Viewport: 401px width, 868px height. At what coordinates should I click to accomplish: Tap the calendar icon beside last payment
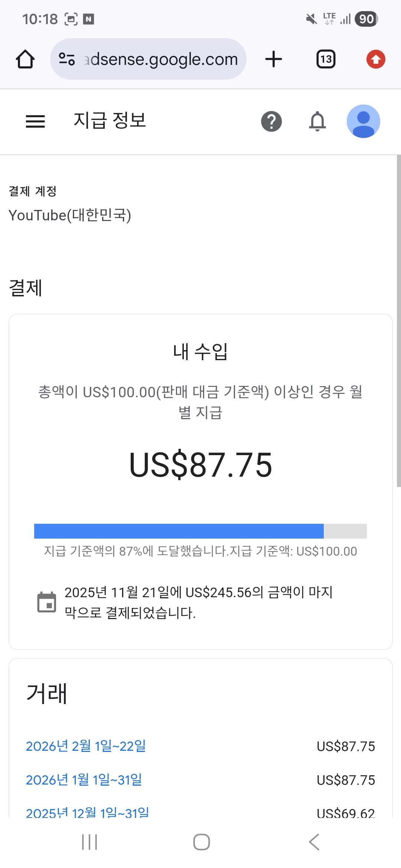pos(47,602)
